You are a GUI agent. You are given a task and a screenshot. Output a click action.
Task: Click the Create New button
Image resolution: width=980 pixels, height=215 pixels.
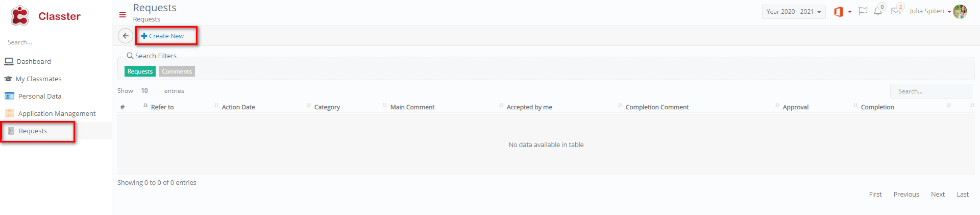(162, 36)
